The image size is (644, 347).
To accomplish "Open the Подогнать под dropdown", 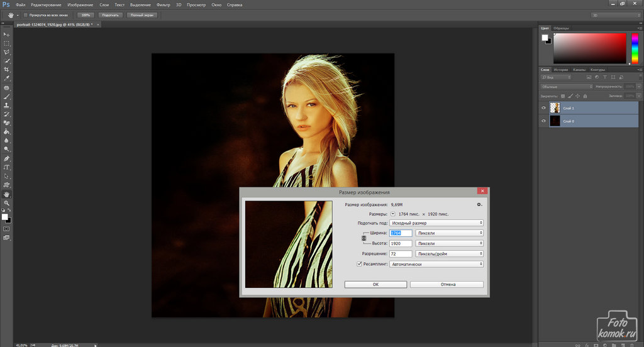I will coord(436,223).
